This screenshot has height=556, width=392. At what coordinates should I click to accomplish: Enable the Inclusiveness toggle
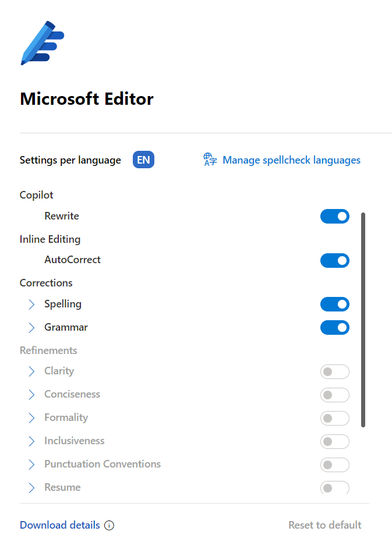point(334,441)
